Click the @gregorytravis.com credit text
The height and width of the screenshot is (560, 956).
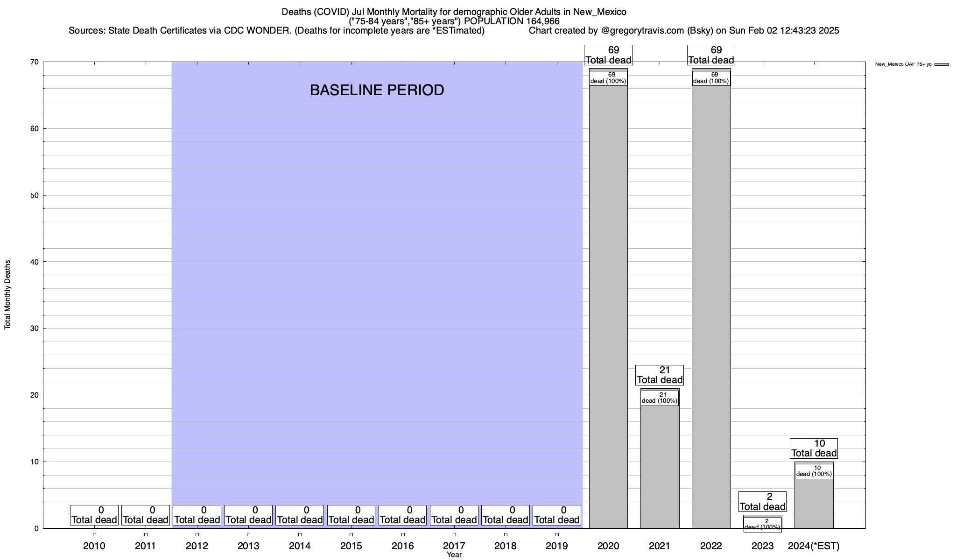pos(642,31)
